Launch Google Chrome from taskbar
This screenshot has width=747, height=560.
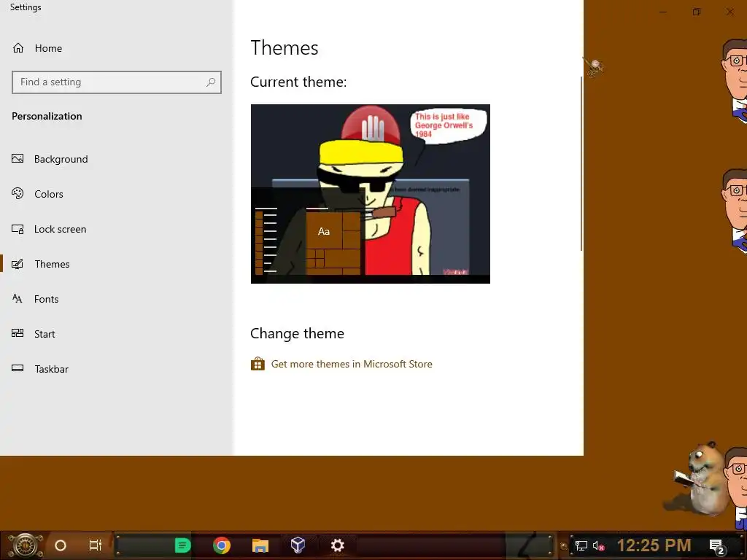coord(222,545)
